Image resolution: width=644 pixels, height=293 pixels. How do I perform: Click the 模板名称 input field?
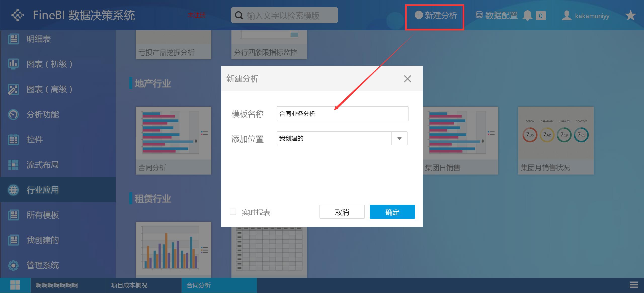[342, 114]
